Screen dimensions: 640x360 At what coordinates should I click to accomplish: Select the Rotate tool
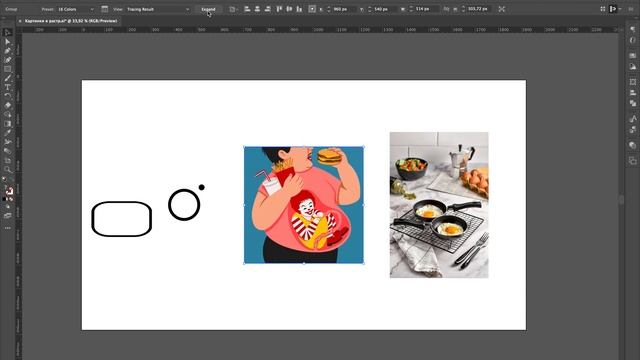point(7,96)
